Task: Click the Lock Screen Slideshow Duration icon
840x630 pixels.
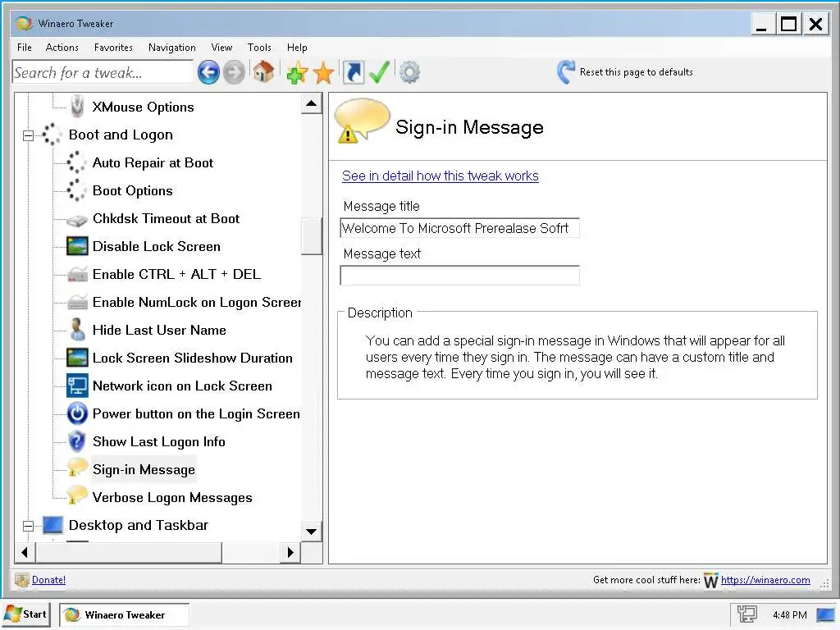Action: click(x=77, y=358)
